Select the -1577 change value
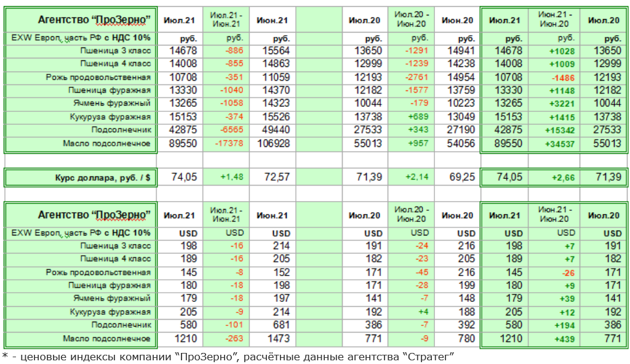Viewport: 630px width, 364px height. tap(417, 90)
